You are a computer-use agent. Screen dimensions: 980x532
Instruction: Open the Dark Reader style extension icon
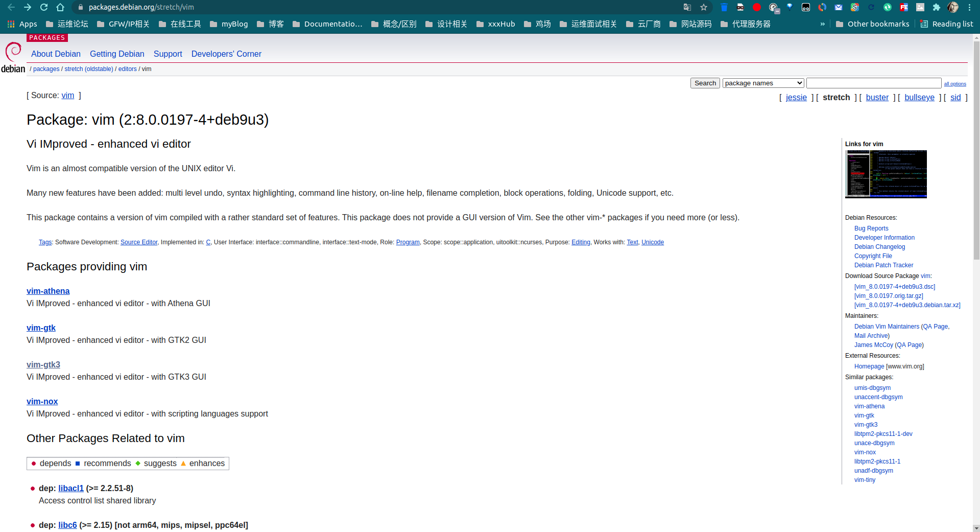[x=773, y=7]
